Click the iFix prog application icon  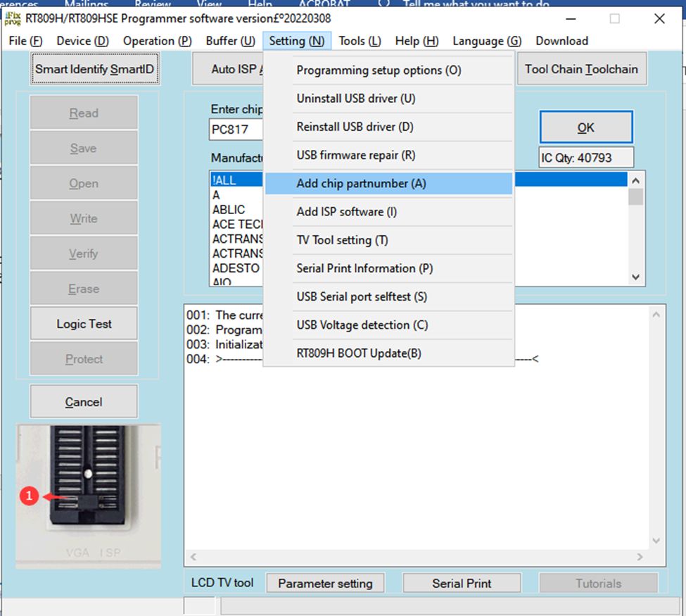[x=13, y=18]
